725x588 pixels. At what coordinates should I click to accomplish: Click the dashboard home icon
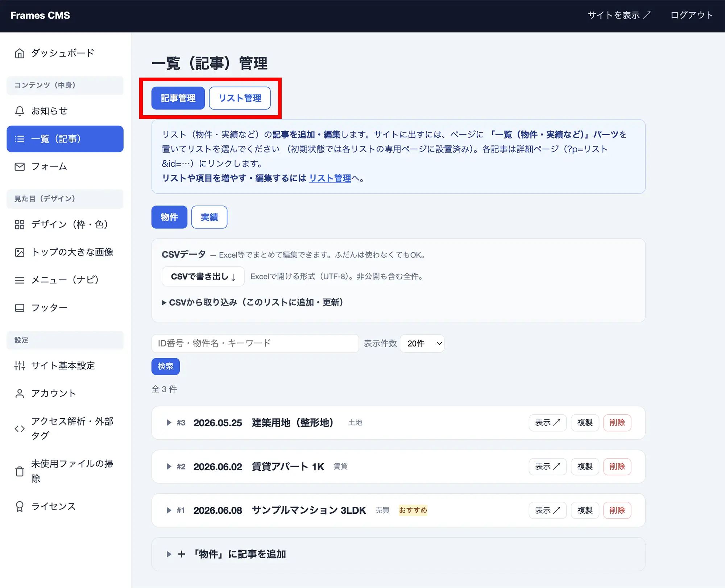click(x=20, y=53)
